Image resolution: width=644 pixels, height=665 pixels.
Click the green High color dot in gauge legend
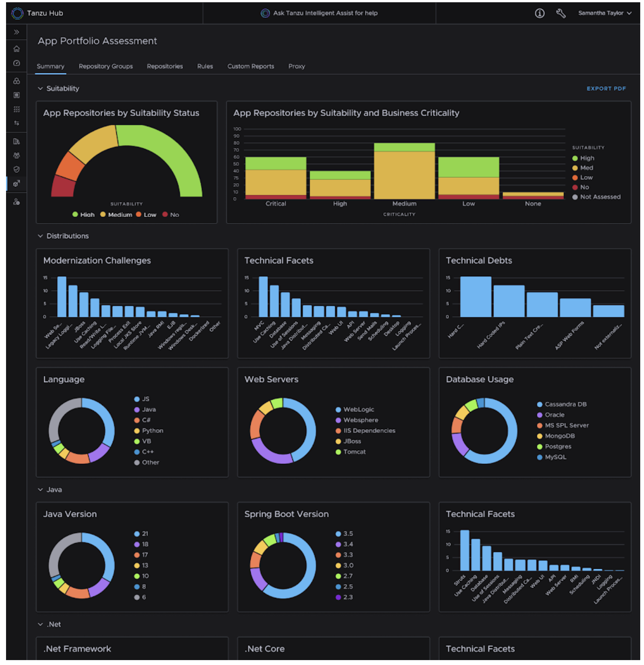point(75,214)
